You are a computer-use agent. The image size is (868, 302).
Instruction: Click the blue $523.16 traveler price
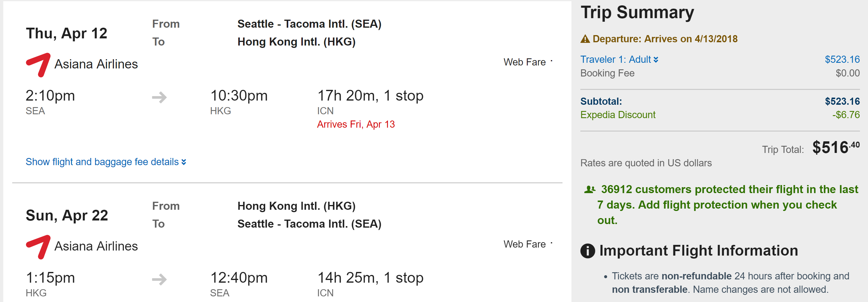842,60
